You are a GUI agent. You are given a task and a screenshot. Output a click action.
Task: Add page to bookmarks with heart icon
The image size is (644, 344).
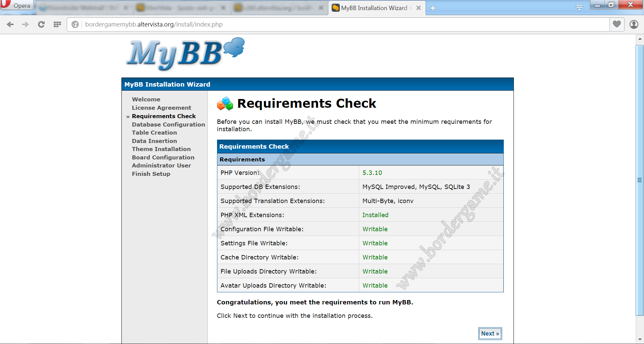[x=616, y=24]
